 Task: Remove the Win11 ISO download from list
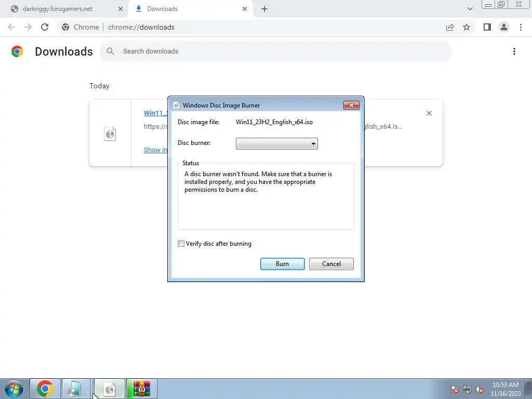(x=429, y=113)
